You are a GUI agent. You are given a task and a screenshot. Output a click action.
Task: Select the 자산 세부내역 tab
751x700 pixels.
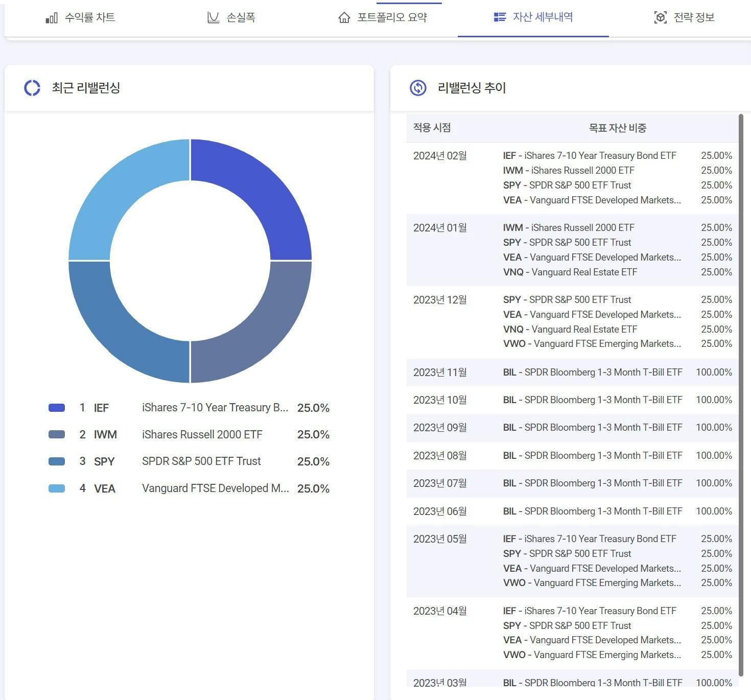(533, 18)
